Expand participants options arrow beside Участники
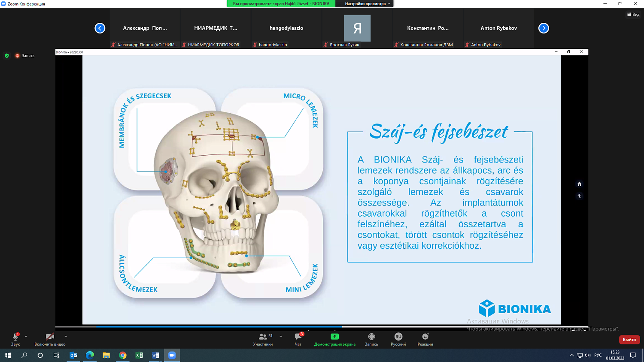This screenshot has width=644, height=362. [281, 337]
